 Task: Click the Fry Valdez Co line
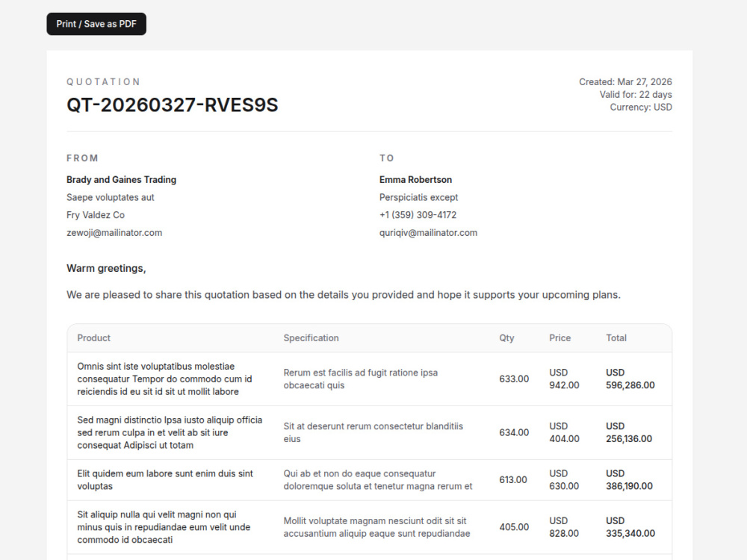96,215
